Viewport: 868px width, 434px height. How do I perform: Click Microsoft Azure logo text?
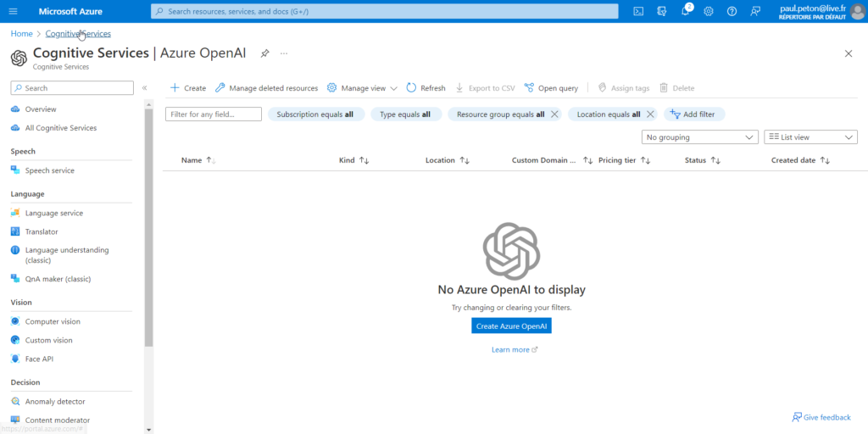[x=70, y=11]
